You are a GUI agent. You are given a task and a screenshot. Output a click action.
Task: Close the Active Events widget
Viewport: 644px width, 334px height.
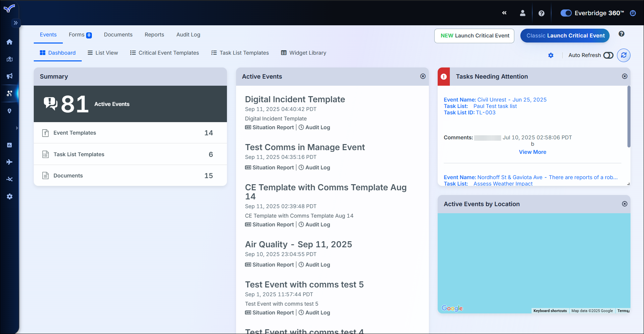423,76
